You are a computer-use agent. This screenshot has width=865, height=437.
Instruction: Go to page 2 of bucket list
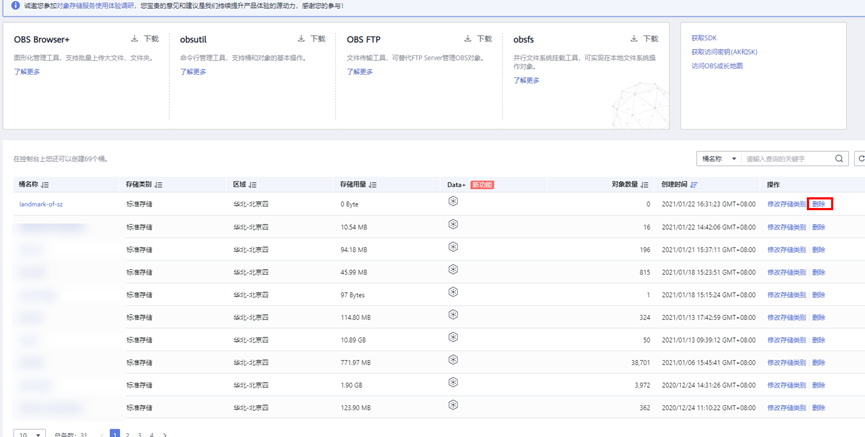click(x=128, y=435)
